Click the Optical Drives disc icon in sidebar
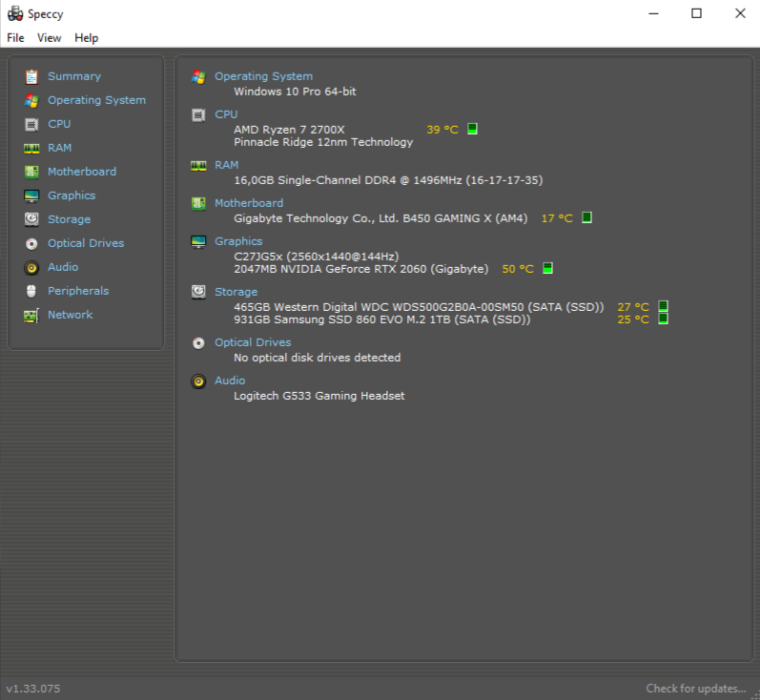The image size is (760, 700). 31,244
